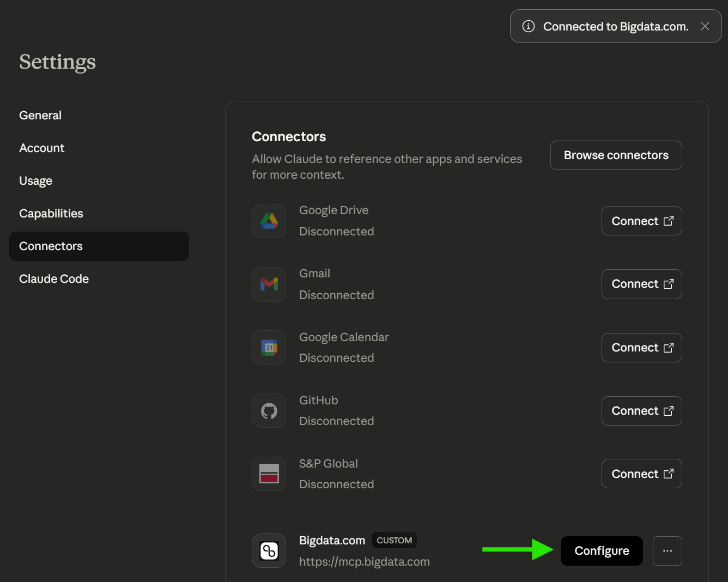The width and height of the screenshot is (728, 582).
Task: Click the Allow Claude to reference description
Action: 387,167
